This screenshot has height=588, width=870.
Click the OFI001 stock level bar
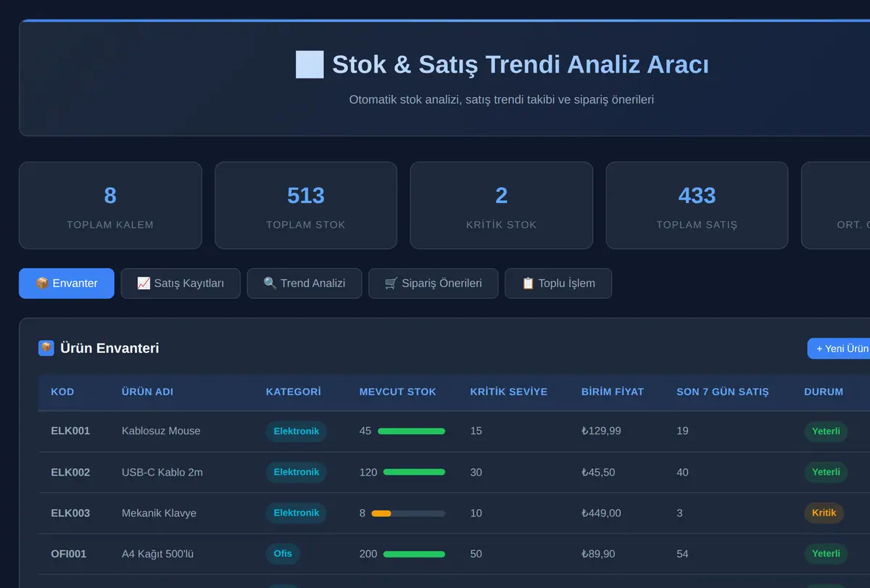tap(414, 554)
